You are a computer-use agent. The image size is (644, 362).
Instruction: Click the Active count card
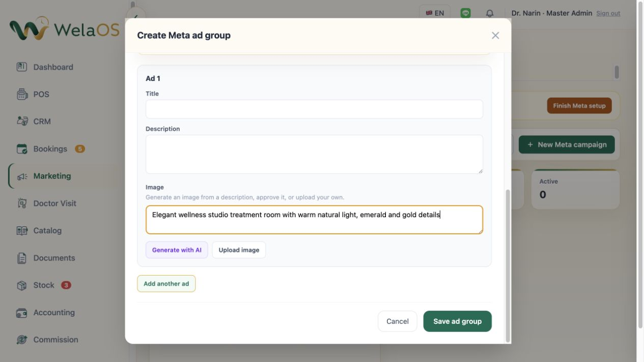tap(575, 190)
